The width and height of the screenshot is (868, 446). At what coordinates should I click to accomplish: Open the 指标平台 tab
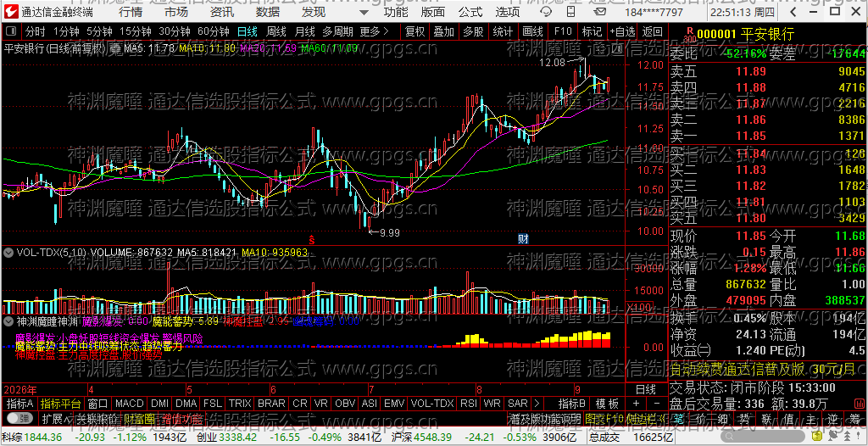tap(61, 403)
